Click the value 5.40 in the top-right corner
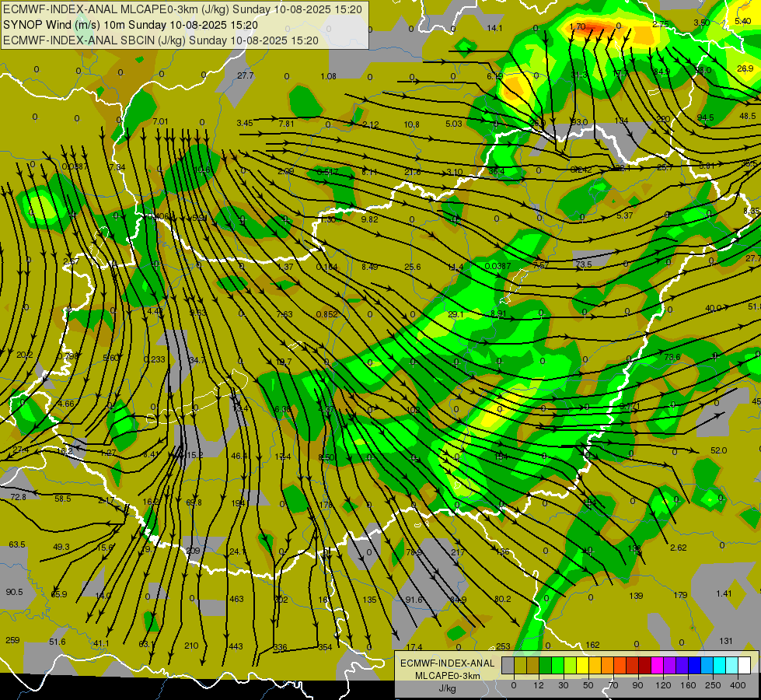Screen dimensions: 761x700 [743, 21]
